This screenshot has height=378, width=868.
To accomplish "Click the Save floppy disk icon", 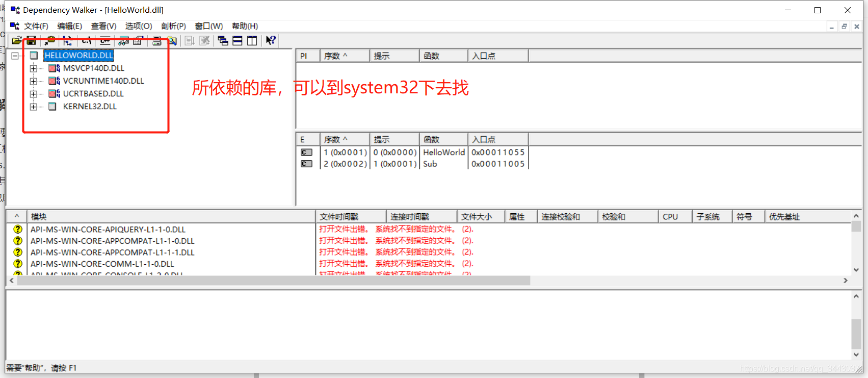I will pyautogui.click(x=31, y=41).
